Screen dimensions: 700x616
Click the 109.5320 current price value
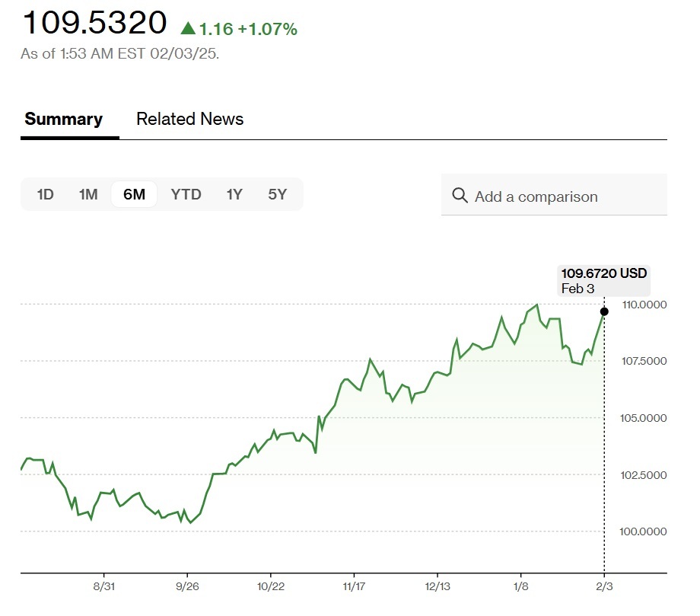[x=94, y=23]
